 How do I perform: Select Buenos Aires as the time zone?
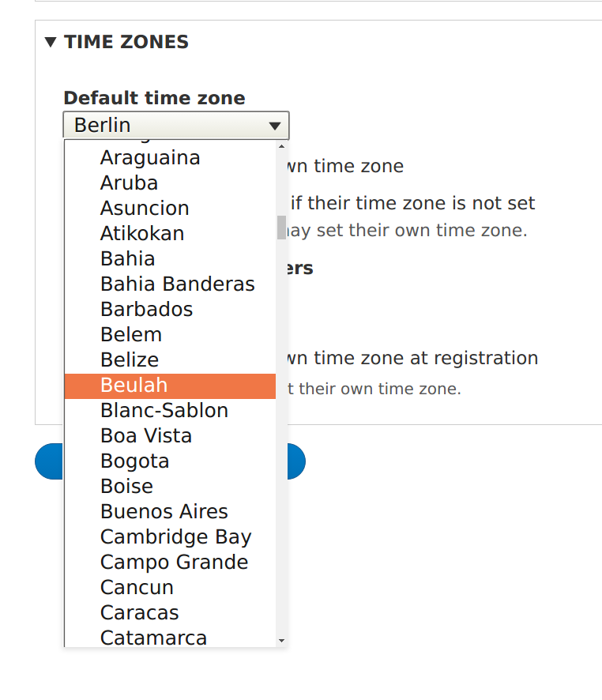pos(164,511)
